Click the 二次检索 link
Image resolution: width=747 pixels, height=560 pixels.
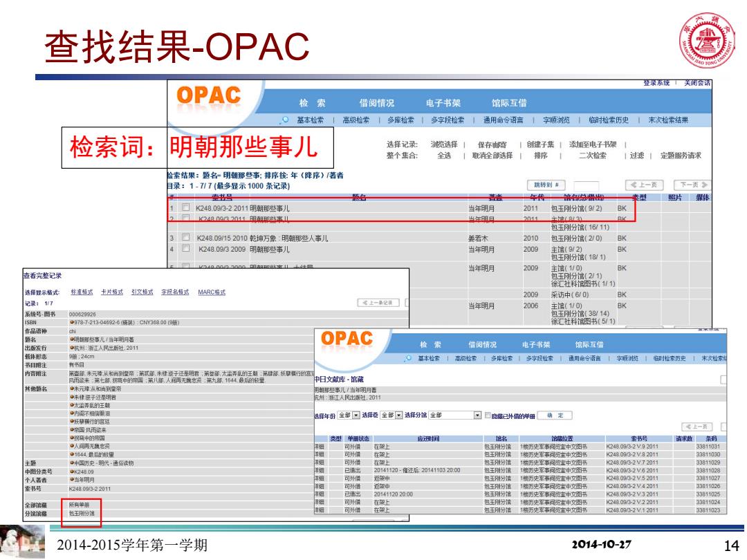click(x=593, y=156)
